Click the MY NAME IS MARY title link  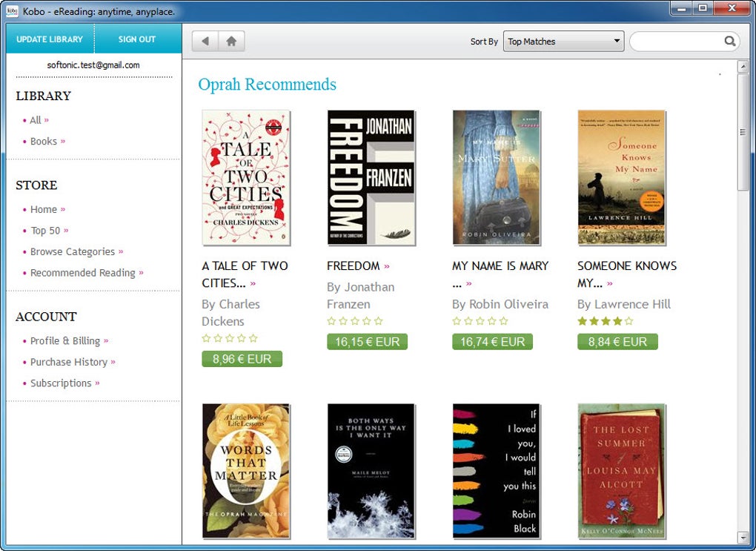point(500,274)
